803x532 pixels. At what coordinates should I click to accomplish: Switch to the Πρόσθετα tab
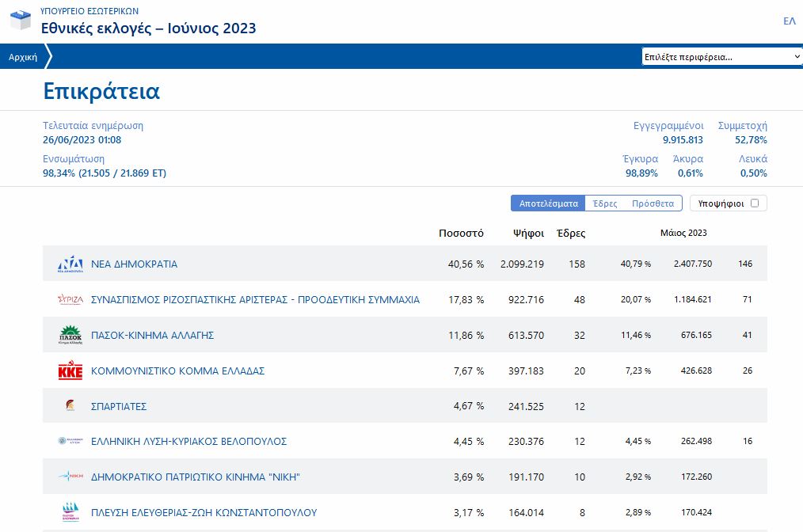[653, 203]
